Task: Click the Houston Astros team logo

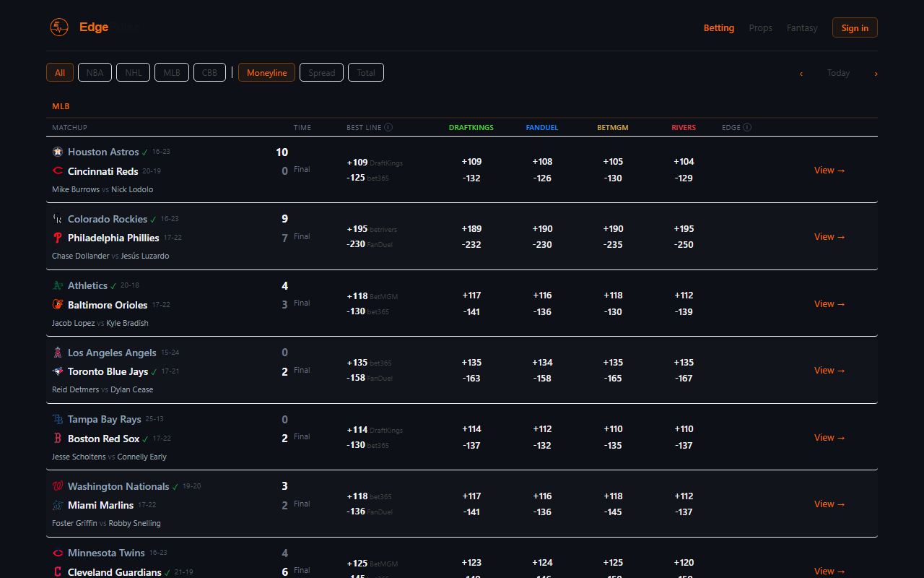Action: click(x=58, y=152)
